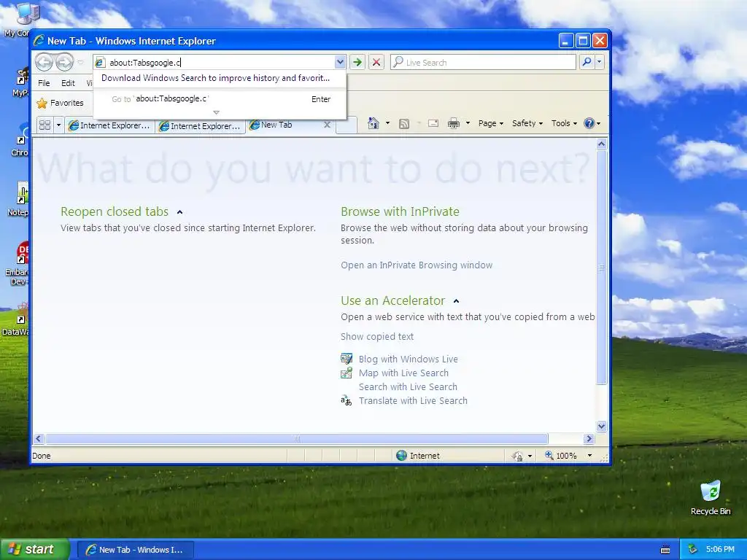The height and width of the screenshot is (560, 747).
Task: Click inside the address bar text
Action: [145, 63]
